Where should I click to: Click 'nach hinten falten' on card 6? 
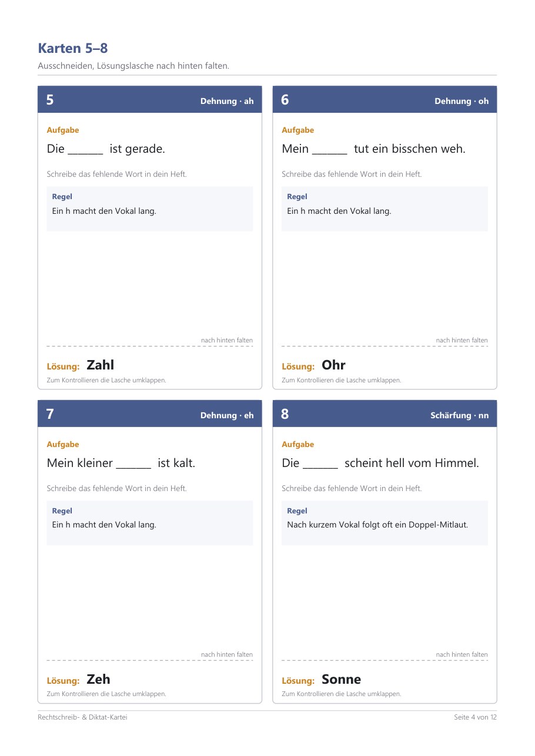click(x=462, y=340)
